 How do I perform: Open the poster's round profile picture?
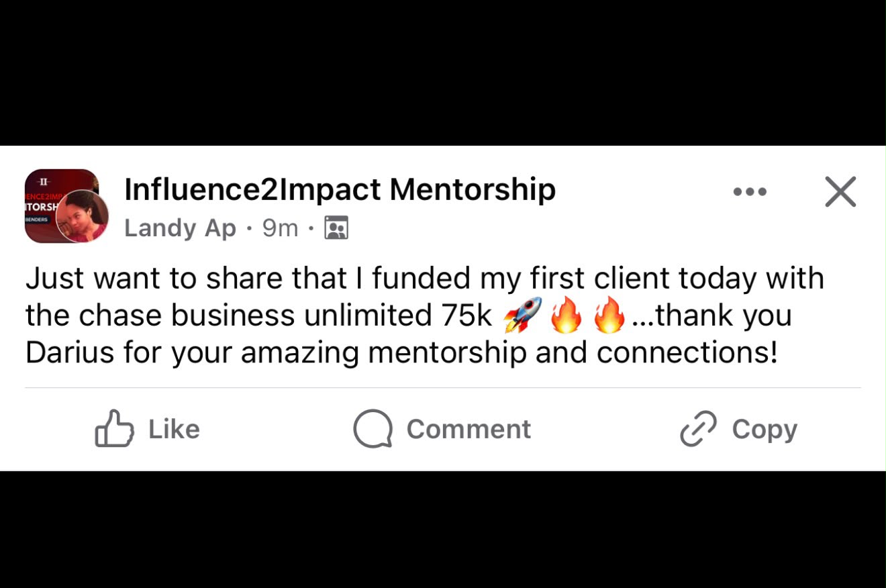pyautogui.click(x=82, y=216)
